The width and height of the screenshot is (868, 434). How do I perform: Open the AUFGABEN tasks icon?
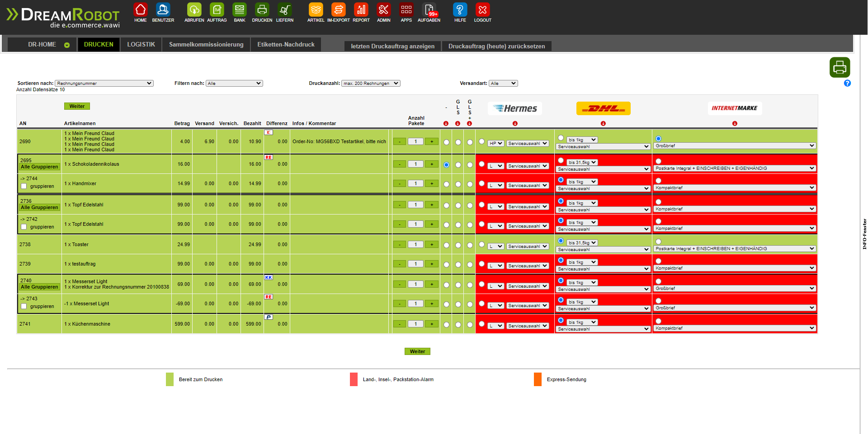point(429,9)
